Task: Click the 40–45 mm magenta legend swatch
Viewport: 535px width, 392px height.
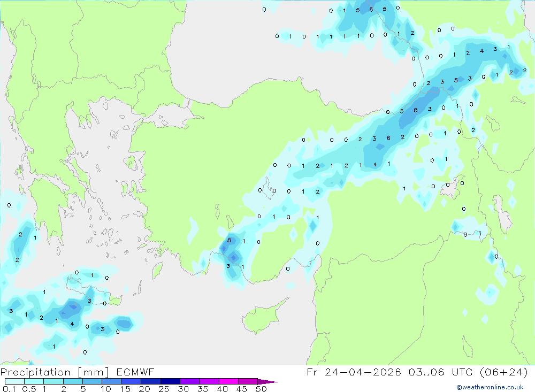Action: coord(228,381)
